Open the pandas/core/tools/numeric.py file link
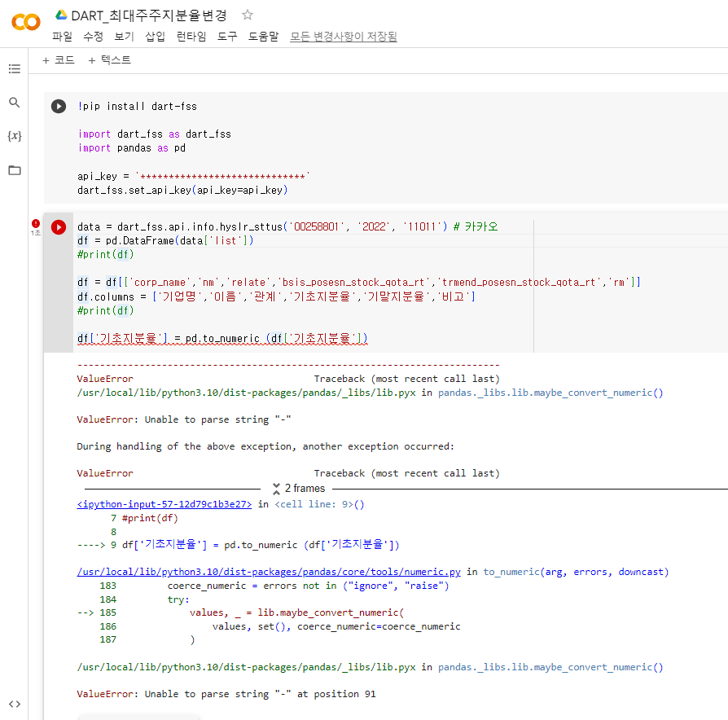728x720 pixels. tap(269, 572)
